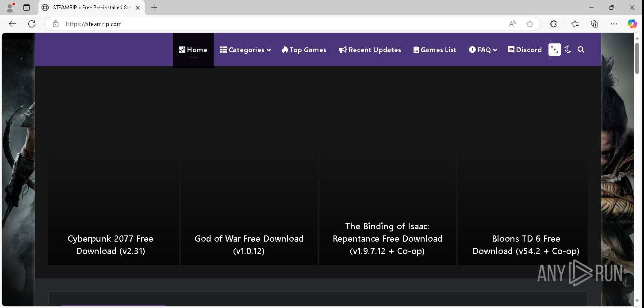Open The Binding of Isaac: Repentance post

click(x=387, y=239)
